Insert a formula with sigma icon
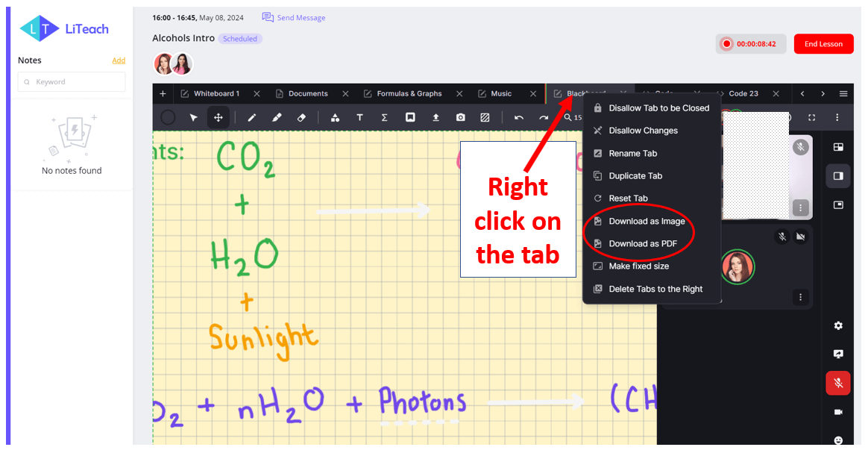The width and height of the screenshot is (868, 450). click(385, 117)
